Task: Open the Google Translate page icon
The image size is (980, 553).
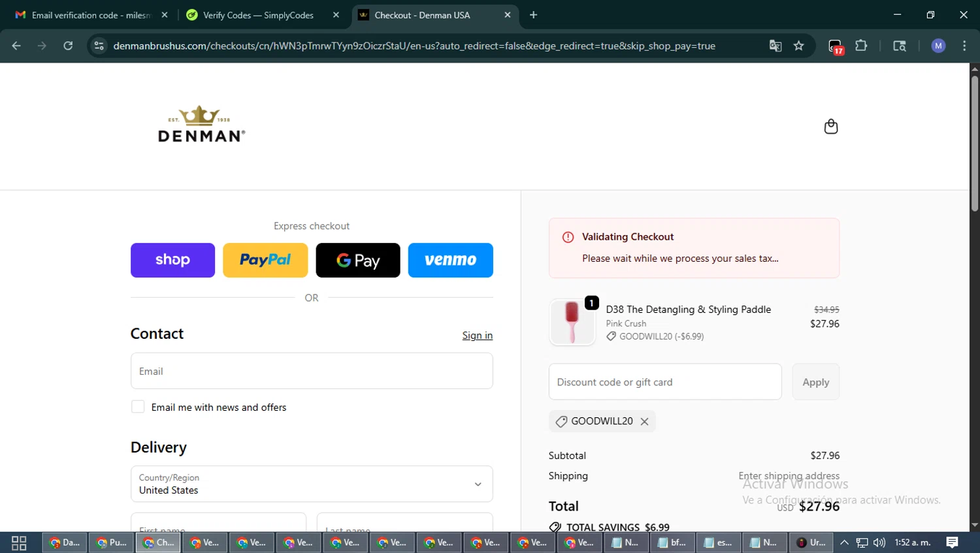Action: pos(775,46)
